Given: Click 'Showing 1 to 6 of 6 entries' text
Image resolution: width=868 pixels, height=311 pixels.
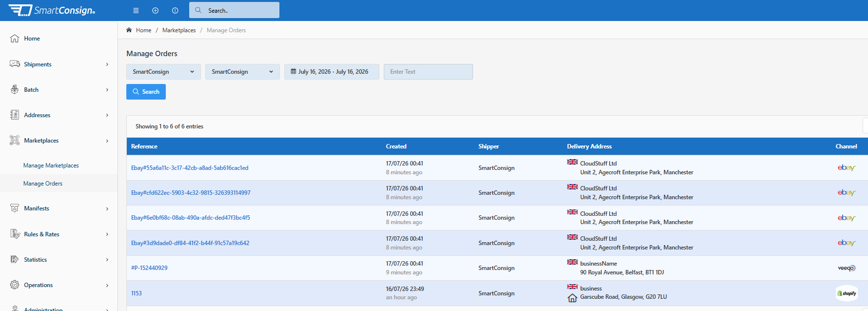Looking at the screenshot, I should pos(169,126).
